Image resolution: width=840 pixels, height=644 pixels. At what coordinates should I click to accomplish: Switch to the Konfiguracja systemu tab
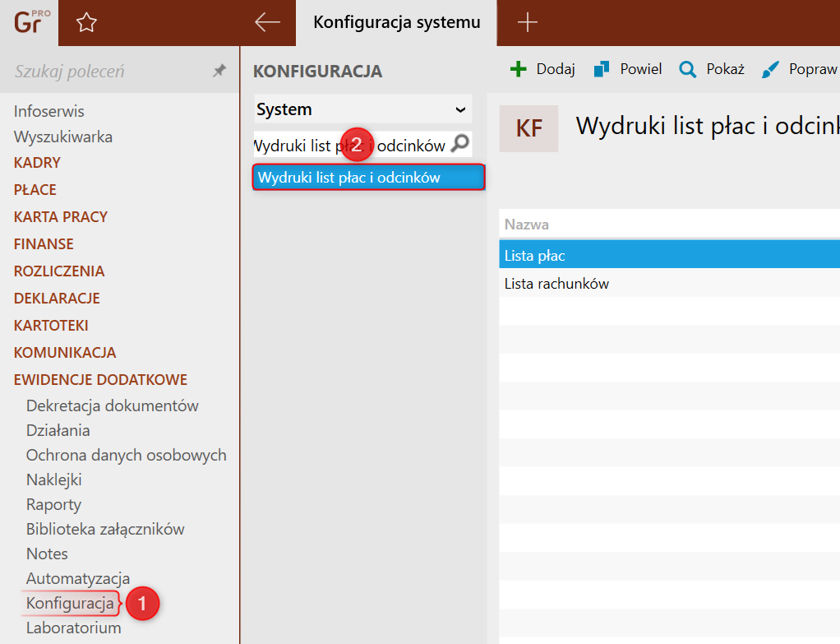[396, 22]
